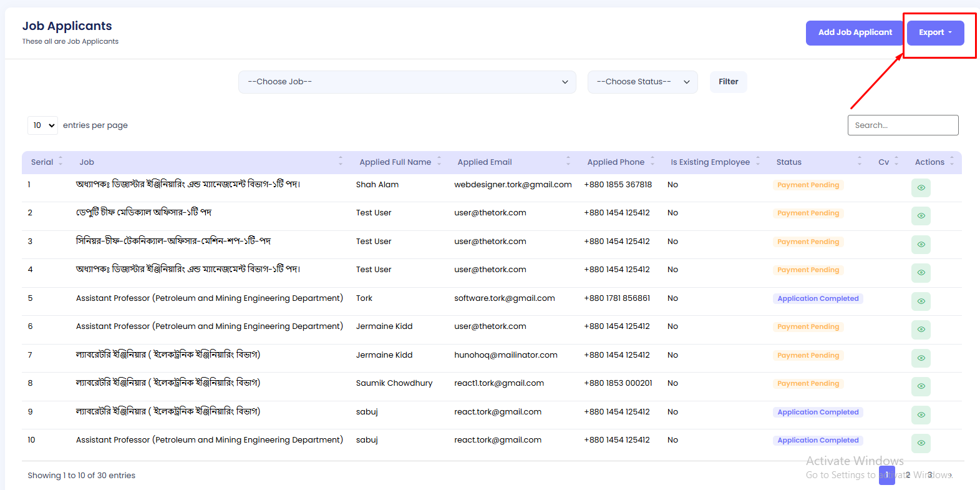The height and width of the screenshot is (490, 980).
Task: View Saumik Chowdhury's application eye icon
Action: pos(921,386)
